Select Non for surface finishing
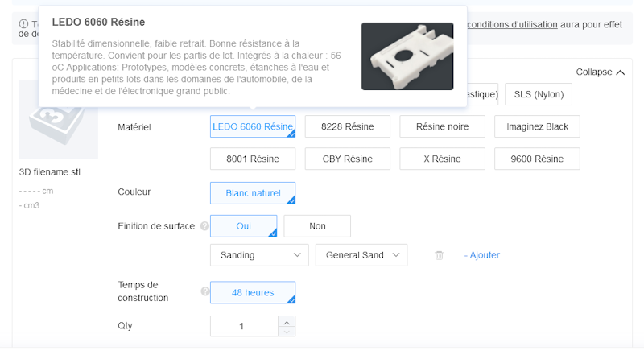The height and width of the screenshot is (363, 644). pyautogui.click(x=317, y=226)
